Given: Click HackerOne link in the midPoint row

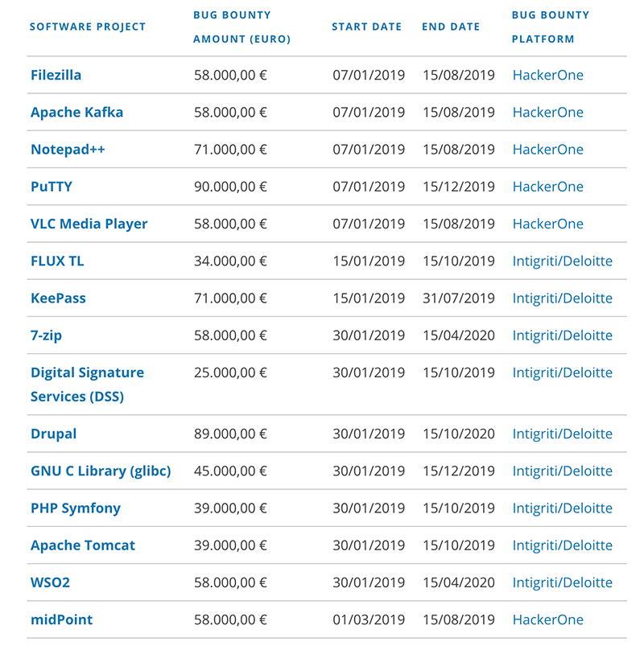Looking at the screenshot, I should pos(547,619).
